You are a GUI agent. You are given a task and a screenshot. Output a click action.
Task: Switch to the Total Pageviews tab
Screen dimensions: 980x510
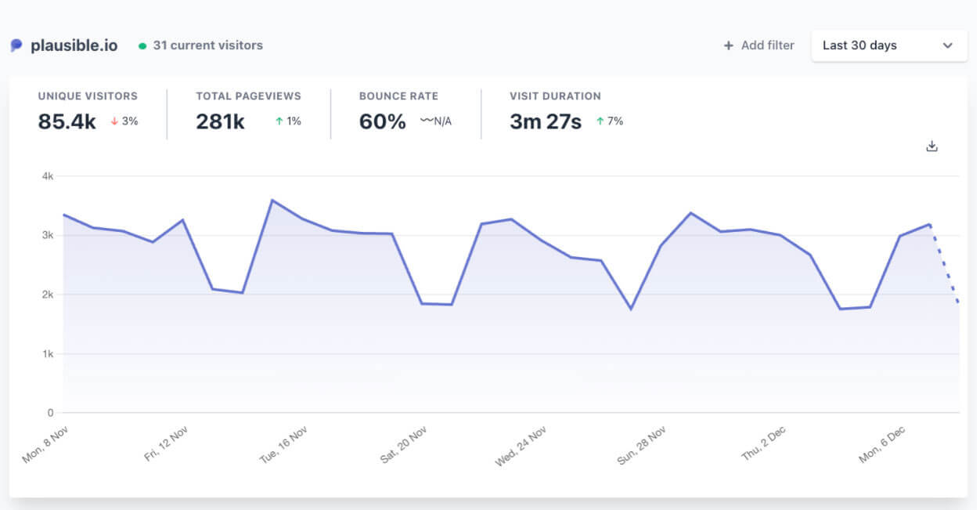tap(247, 108)
